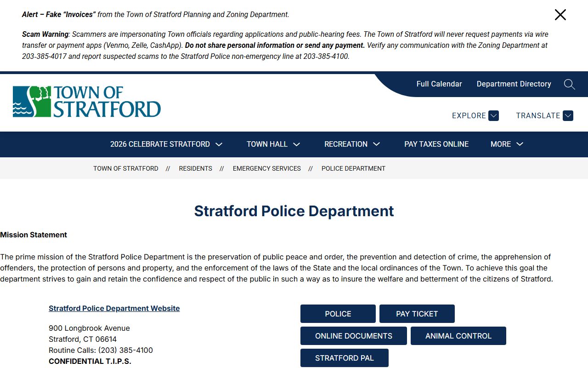This screenshot has height=368, width=588.
Task: Select the Scam Warning alert paragraph
Action: click(285, 45)
